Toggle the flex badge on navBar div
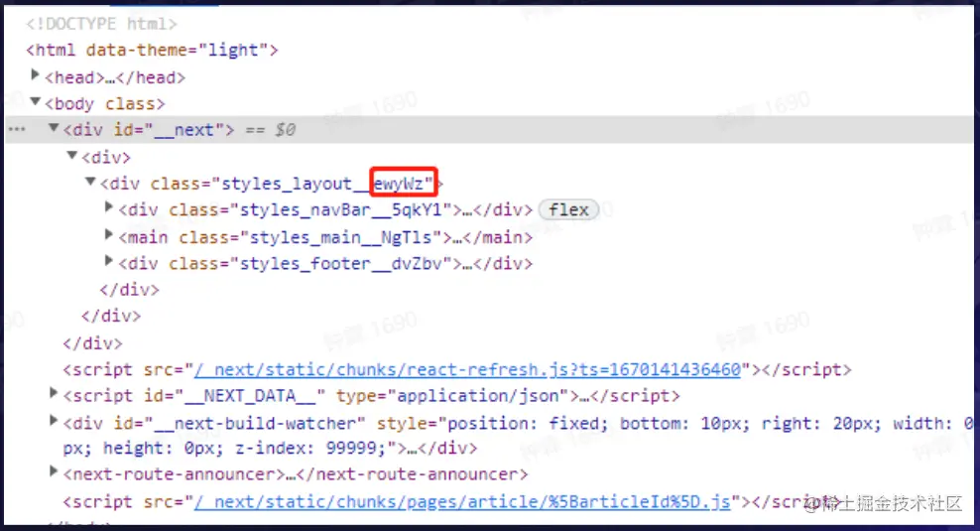Screen dimensions: 980x531 [568, 209]
